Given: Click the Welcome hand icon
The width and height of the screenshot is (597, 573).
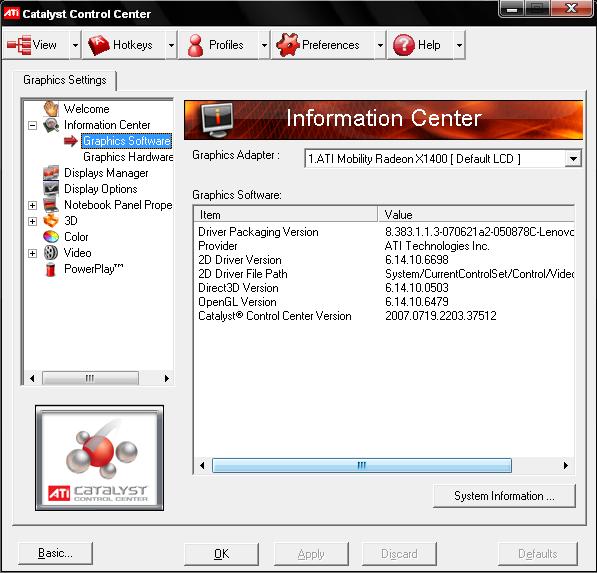Looking at the screenshot, I should [x=51, y=109].
